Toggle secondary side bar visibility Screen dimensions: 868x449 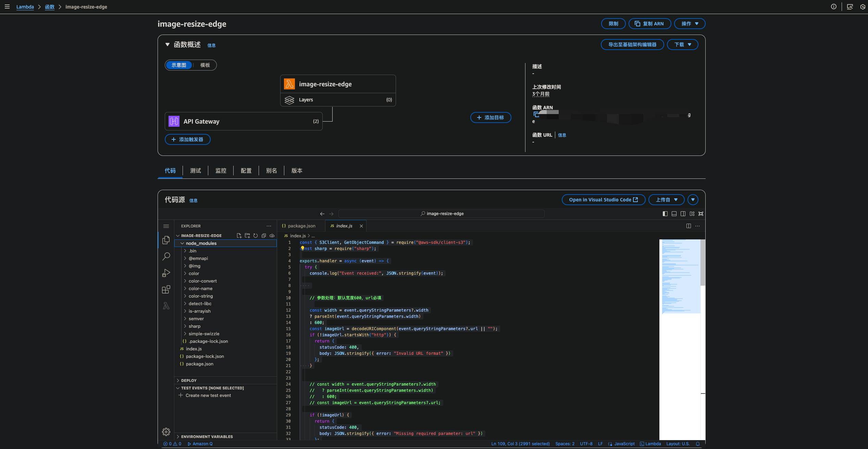[683, 214]
